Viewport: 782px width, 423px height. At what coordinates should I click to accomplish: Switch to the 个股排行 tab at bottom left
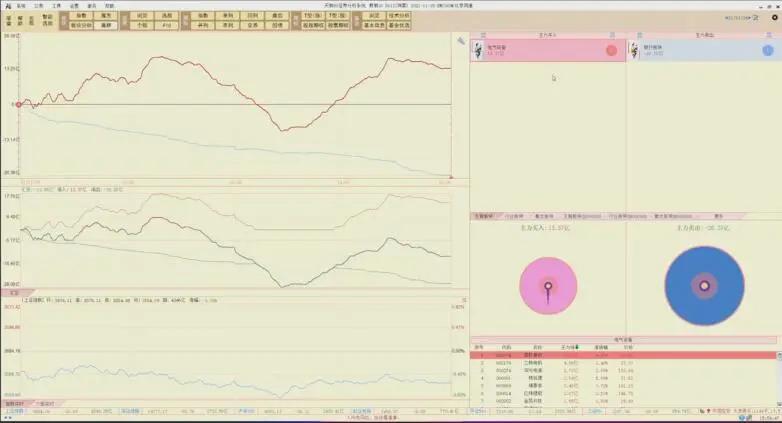(45, 403)
